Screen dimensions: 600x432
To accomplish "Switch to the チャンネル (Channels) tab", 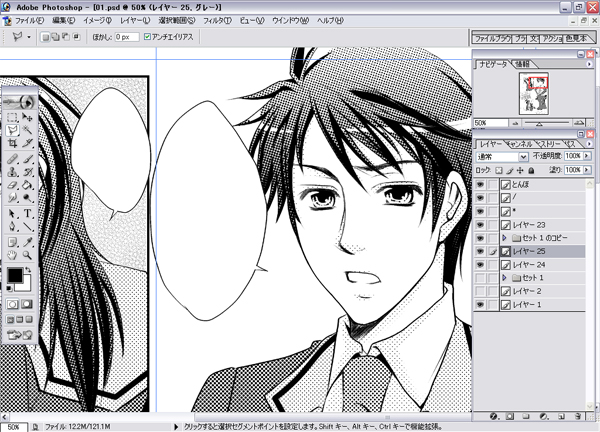I will pyautogui.click(x=519, y=144).
